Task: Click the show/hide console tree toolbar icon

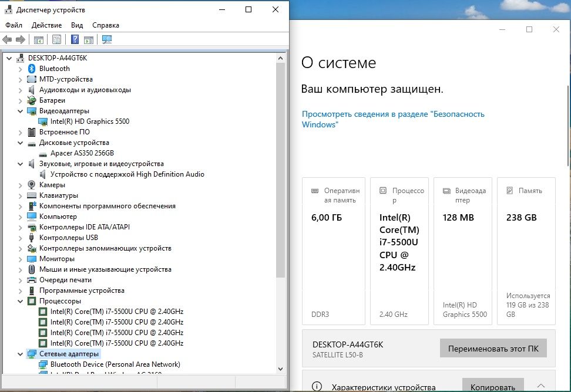Action: (39, 39)
